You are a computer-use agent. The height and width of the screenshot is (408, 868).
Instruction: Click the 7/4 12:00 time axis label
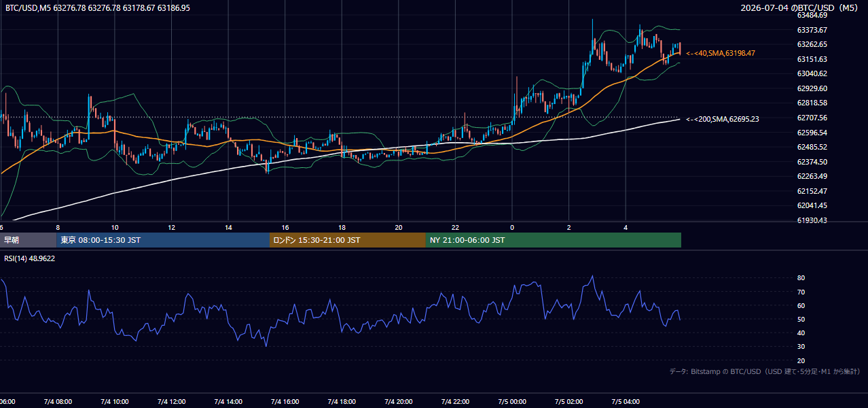[172, 402]
